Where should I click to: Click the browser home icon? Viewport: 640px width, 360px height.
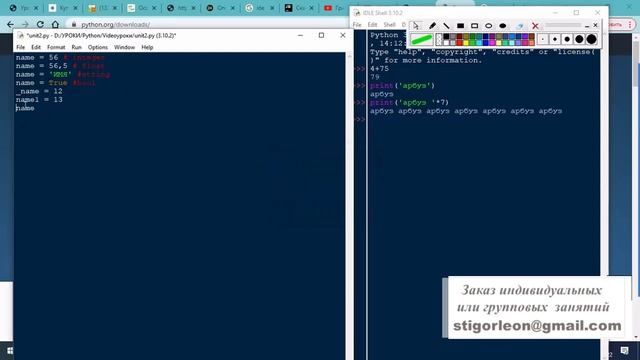pos(55,24)
